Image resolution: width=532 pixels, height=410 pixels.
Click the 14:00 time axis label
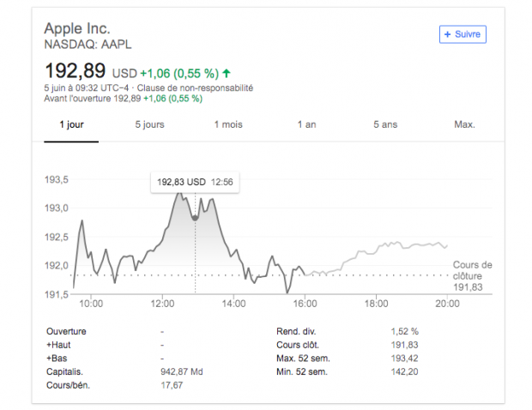[x=233, y=304]
